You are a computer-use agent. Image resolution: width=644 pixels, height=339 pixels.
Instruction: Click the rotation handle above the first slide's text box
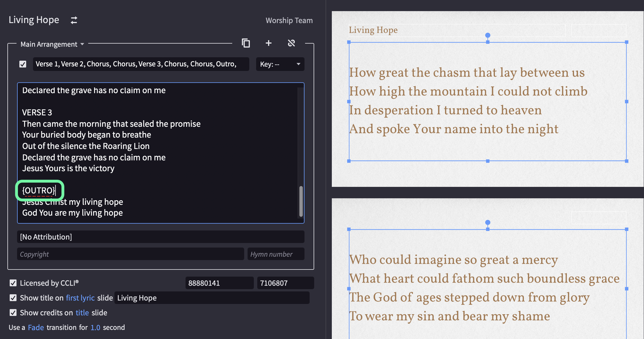(x=488, y=35)
